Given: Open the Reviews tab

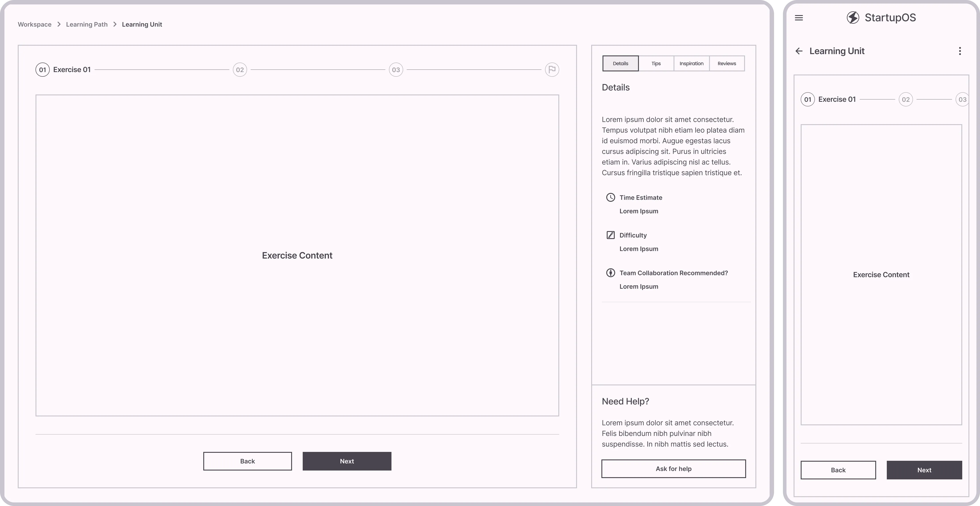Looking at the screenshot, I should (x=726, y=63).
